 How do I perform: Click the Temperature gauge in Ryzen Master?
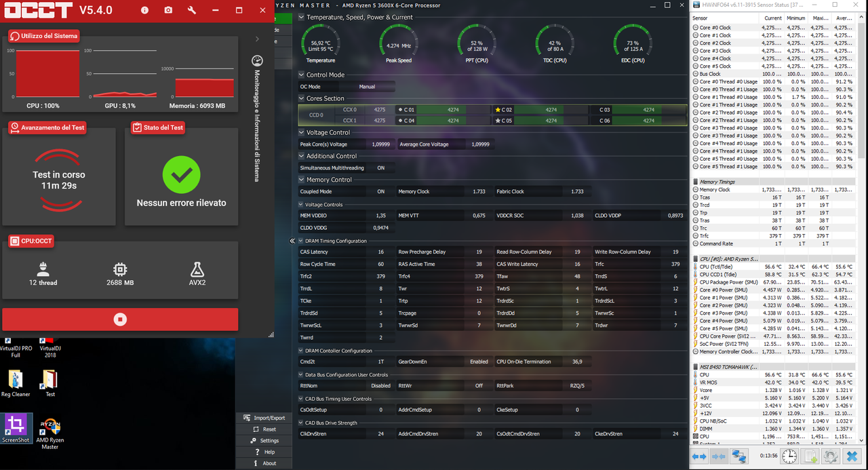coord(321,44)
